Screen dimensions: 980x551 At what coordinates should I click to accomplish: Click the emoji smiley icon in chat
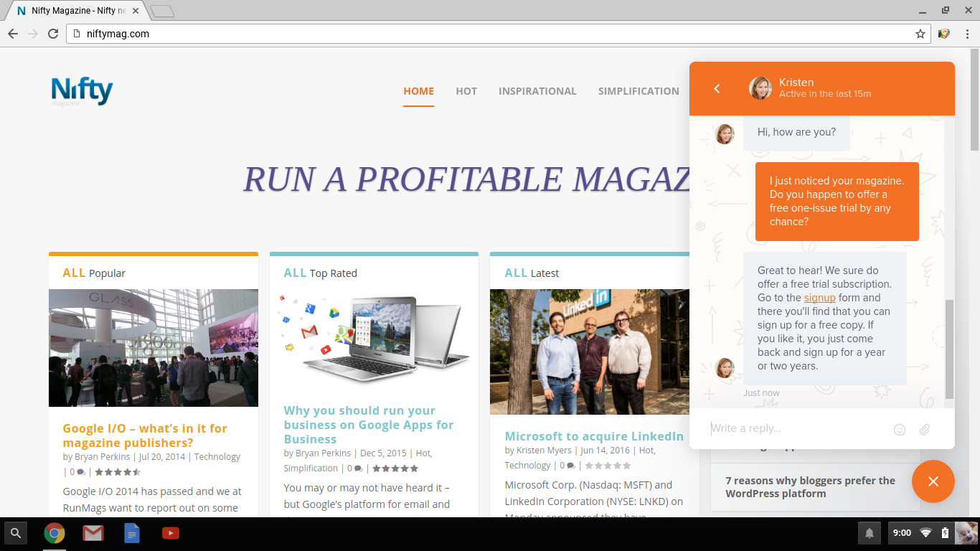(899, 430)
